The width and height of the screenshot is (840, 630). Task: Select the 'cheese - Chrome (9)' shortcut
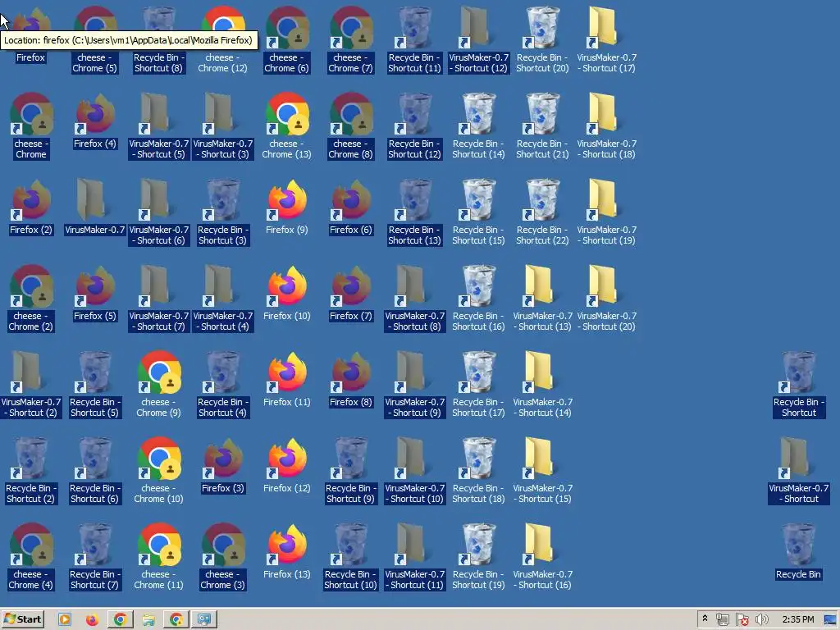click(158, 385)
